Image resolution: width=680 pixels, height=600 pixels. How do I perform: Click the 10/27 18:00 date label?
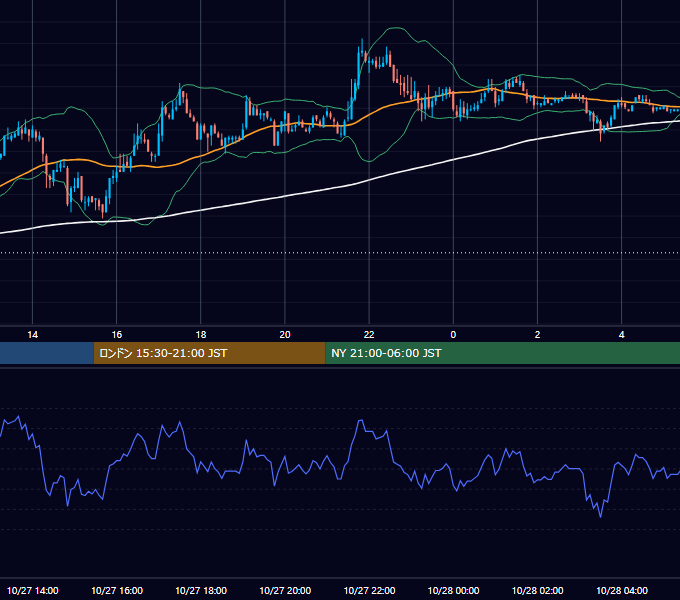point(201,591)
